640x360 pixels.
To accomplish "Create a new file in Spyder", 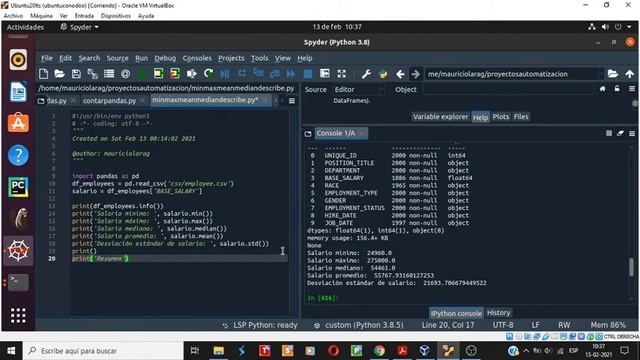I will (x=43, y=74).
